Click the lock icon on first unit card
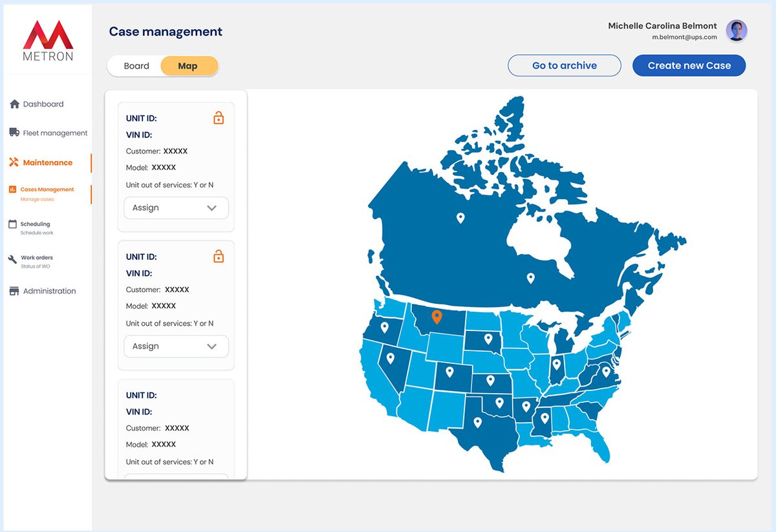The width and height of the screenshot is (776, 532). point(219,118)
